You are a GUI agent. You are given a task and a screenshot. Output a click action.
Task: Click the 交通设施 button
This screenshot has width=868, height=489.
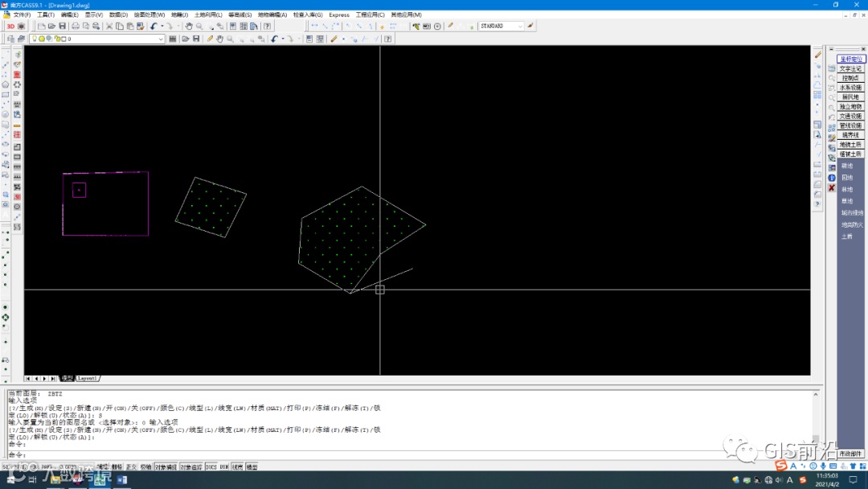(x=850, y=117)
